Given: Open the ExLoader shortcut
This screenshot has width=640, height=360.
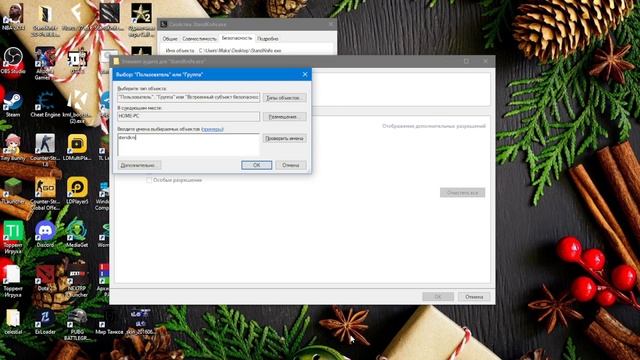Looking at the screenshot, I should [45, 322].
